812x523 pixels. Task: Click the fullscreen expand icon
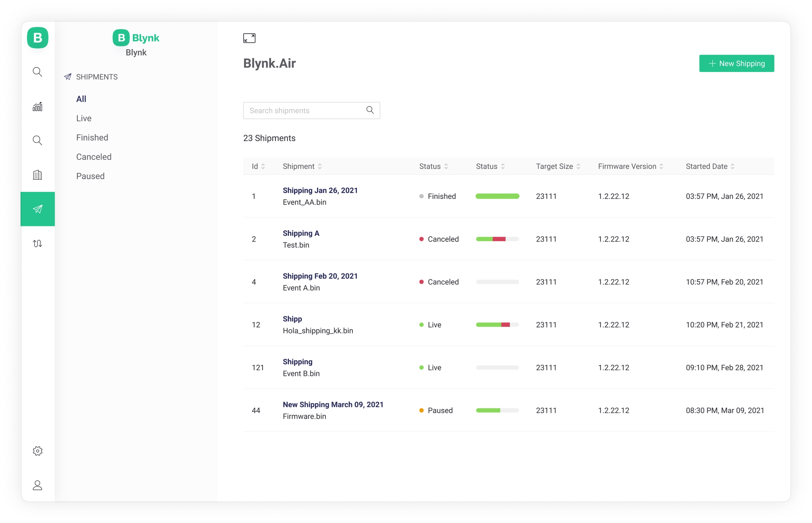[x=249, y=38]
